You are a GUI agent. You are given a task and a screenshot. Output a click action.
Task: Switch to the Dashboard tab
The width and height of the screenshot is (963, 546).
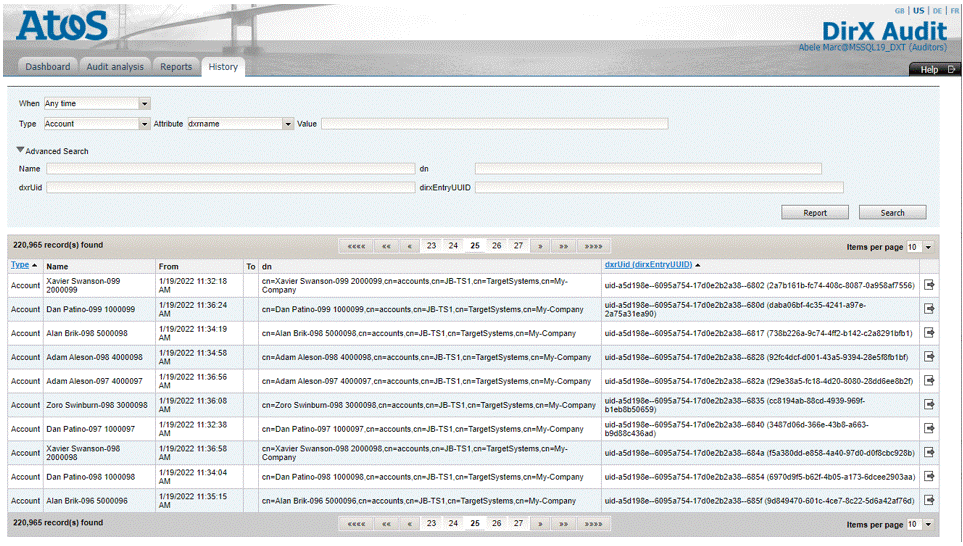[48, 67]
